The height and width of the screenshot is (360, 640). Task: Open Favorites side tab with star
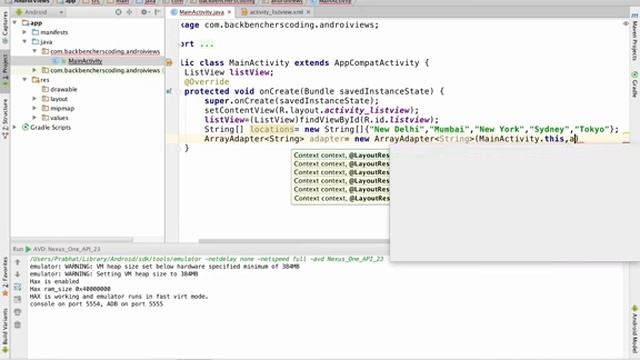[x=5, y=278]
